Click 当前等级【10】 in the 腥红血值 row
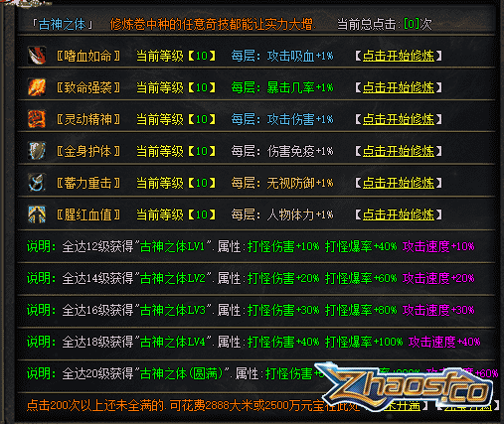Screen dimensions: 504x424 [x=176, y=214]
